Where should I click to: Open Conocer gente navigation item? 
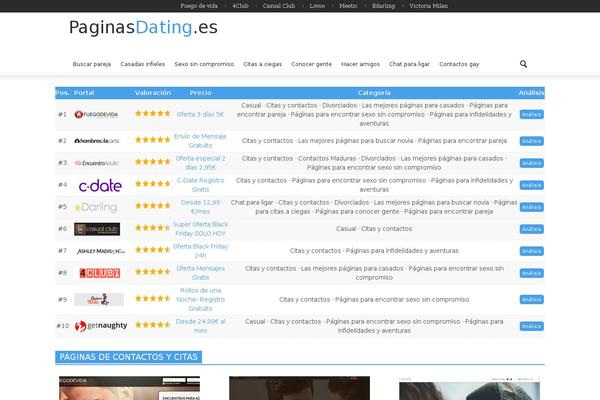tap(311, 64)
